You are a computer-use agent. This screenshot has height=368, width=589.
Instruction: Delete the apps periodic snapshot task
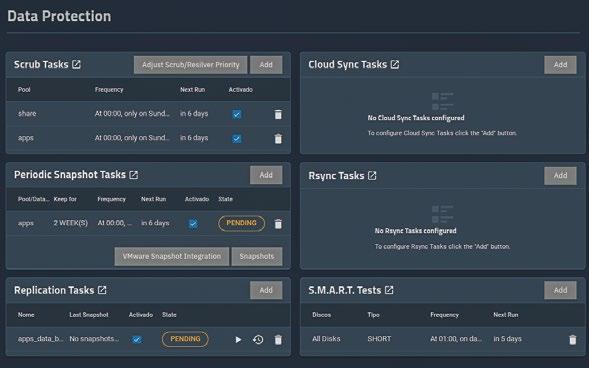tap(278, 224)
